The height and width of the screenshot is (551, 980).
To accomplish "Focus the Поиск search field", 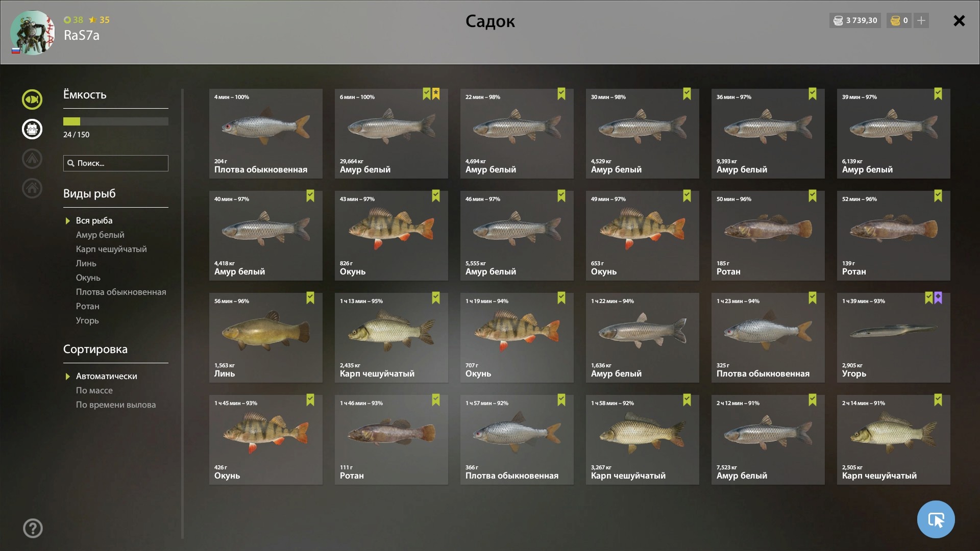I will click(116, 163).
